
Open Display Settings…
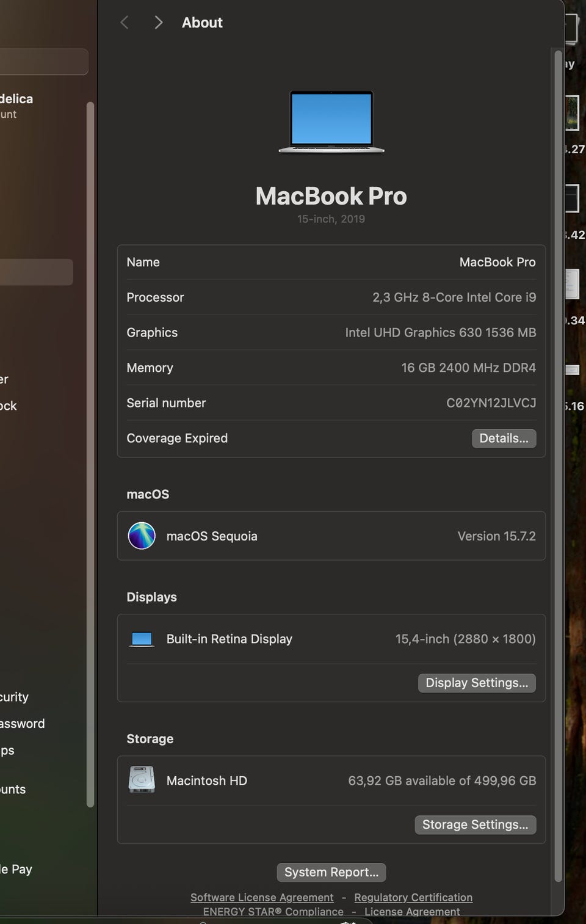[x=477, y=683]
